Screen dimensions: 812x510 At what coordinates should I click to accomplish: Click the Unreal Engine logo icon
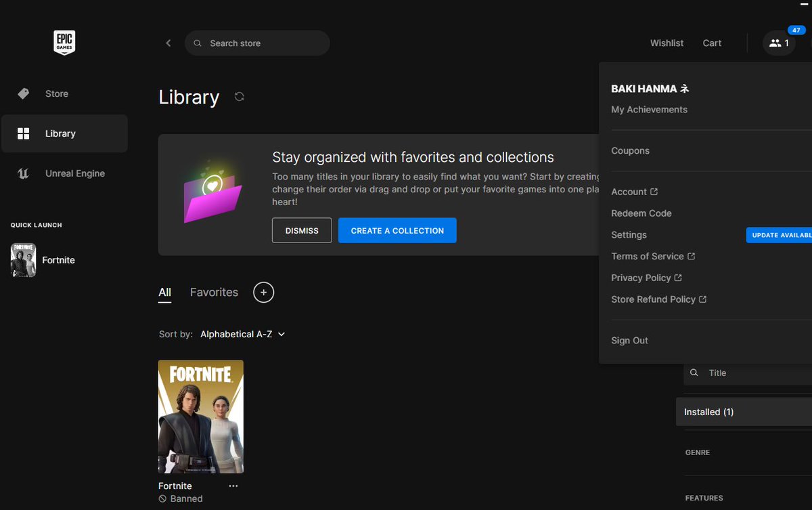coord(24,173)
